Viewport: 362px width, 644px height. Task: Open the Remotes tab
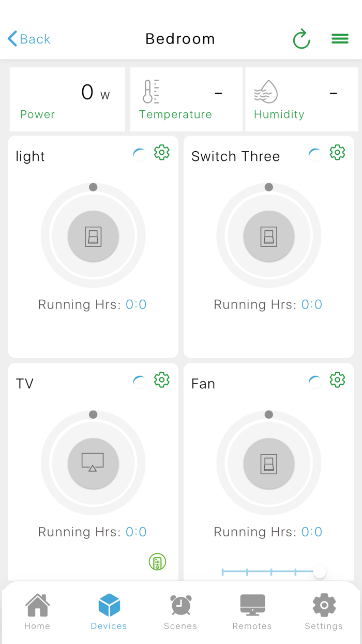252,611
